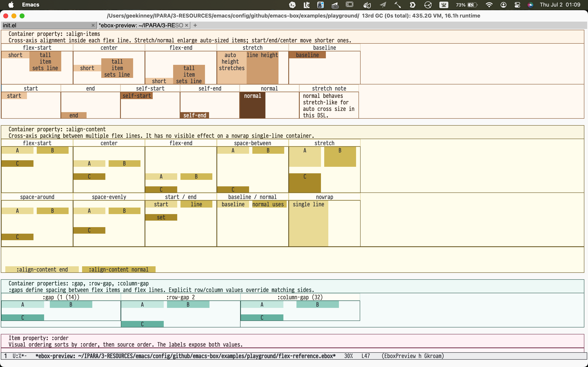Click the paper plane menu bar icon

383,5
